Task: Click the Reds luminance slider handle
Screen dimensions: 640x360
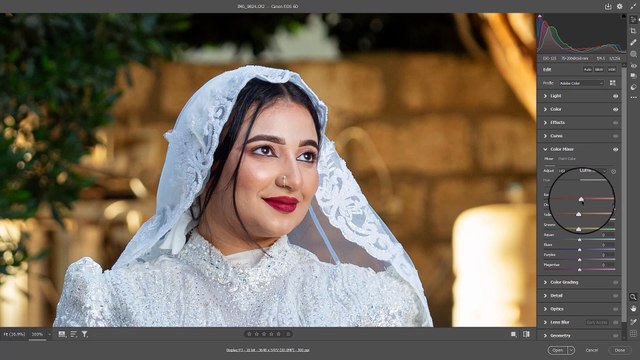Action: [x=581, y=199]
